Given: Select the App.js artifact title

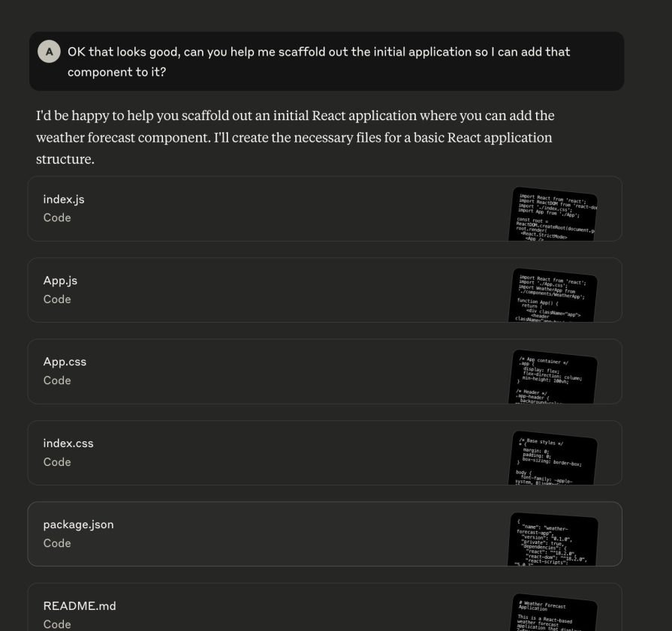Looking at the screenshot, I should point(60,281).
